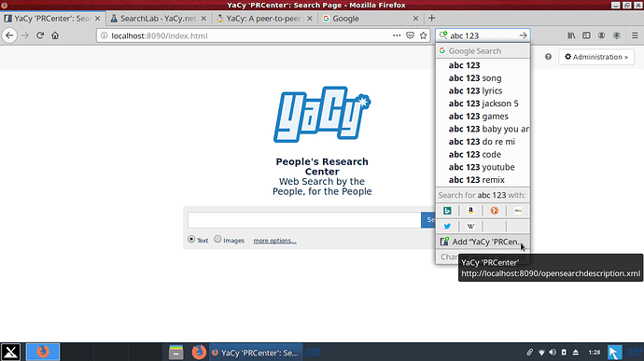Search abc 123 with Twitter
The height and width of the screenshot is (361, 644).
tap(447, 226)
